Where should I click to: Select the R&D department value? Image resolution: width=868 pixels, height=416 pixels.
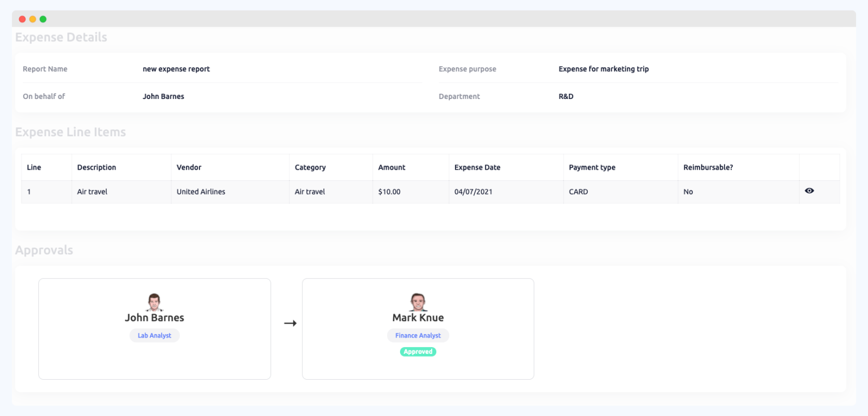click(566, 96)
